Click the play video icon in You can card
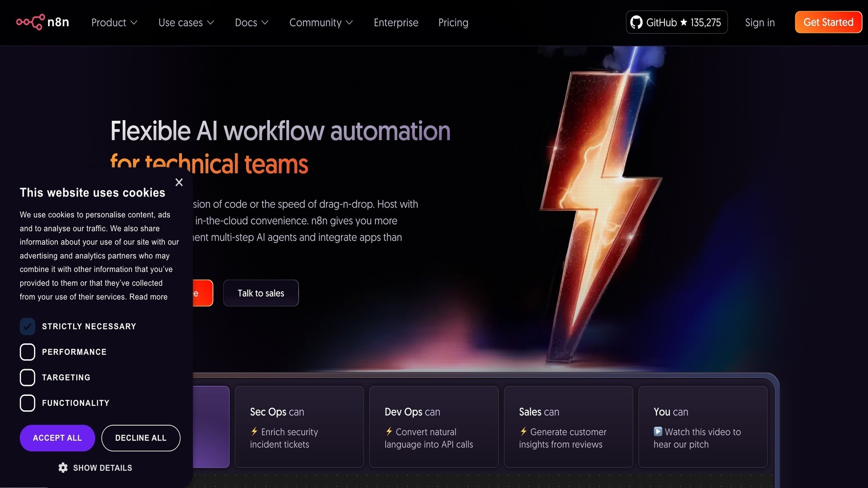This screenshot has height=488, width=868. (658, 432)
